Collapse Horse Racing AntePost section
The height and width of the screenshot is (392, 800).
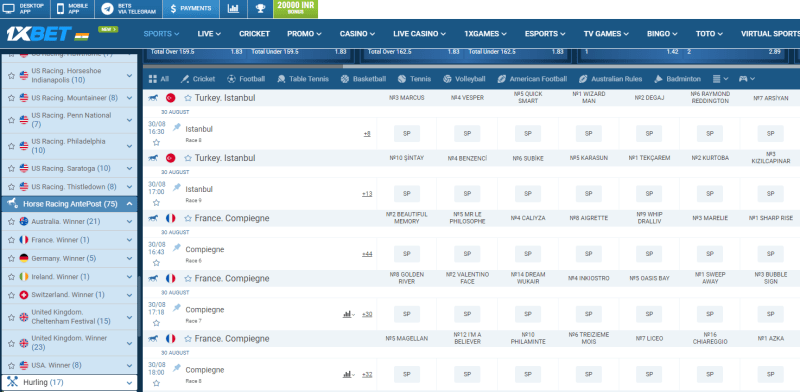129,204
